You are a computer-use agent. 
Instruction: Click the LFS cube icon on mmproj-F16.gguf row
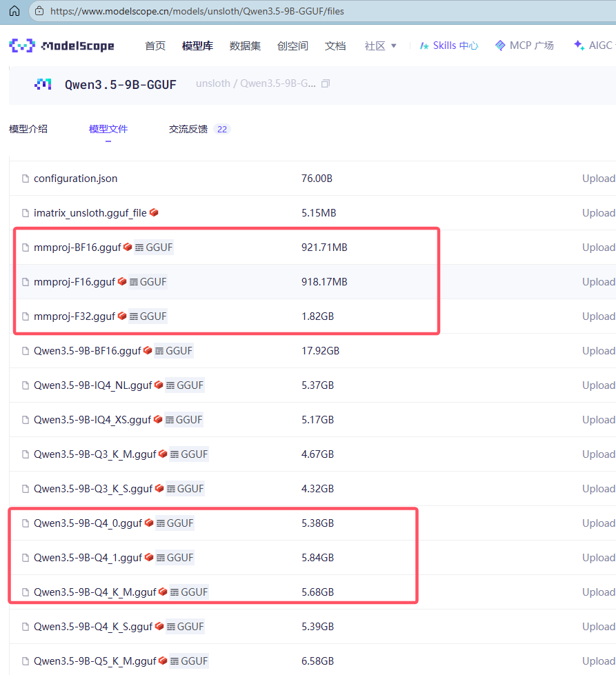click(122, 281)
